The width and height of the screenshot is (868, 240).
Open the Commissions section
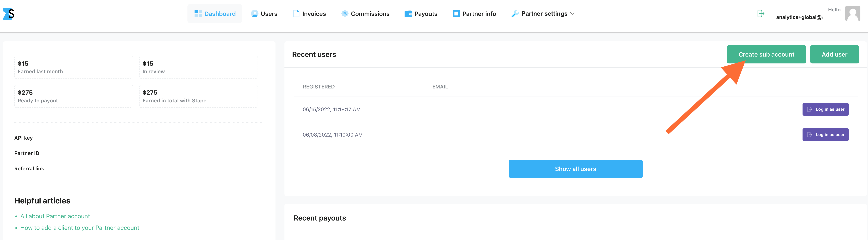tap(365, 13)
